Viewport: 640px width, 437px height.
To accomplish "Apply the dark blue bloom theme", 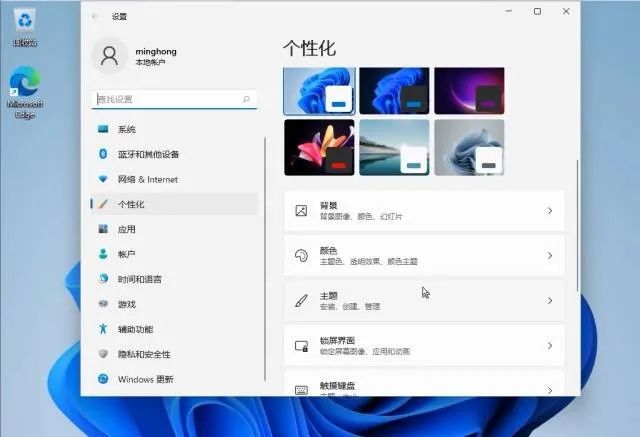I will 394,91.
